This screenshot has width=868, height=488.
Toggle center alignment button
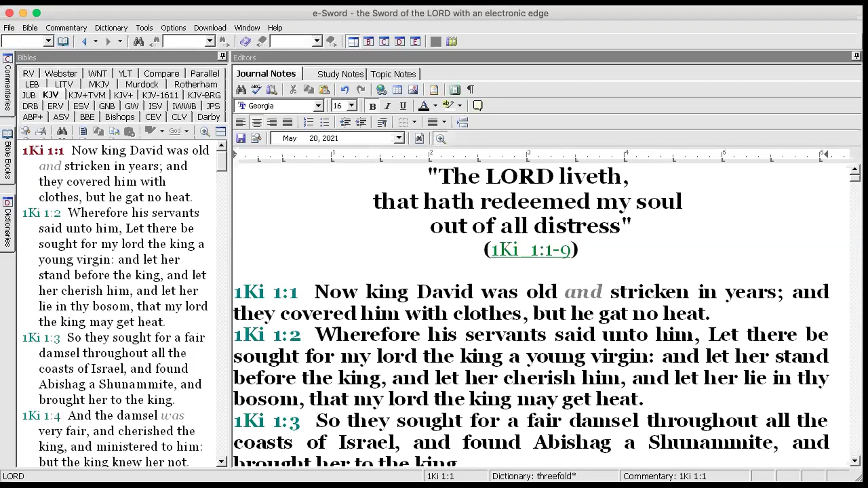click(x=256, y=122)
